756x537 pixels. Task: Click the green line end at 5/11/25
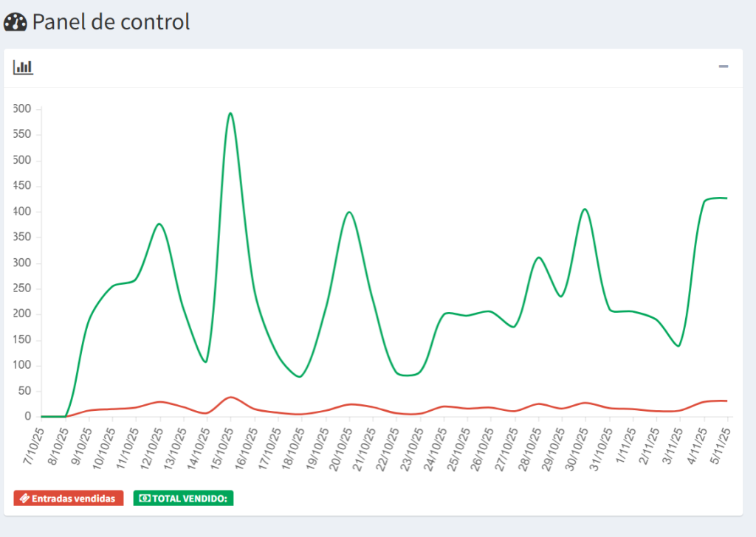pyautogui.click(x=727, y=198)
